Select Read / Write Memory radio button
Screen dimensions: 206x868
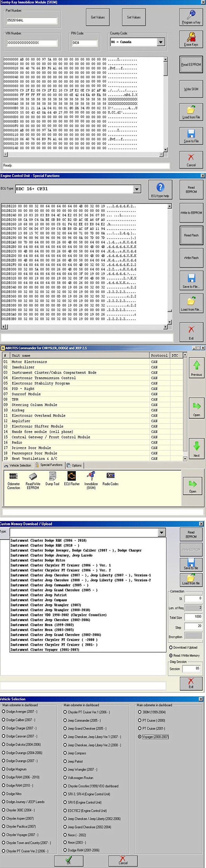[171, 655]
